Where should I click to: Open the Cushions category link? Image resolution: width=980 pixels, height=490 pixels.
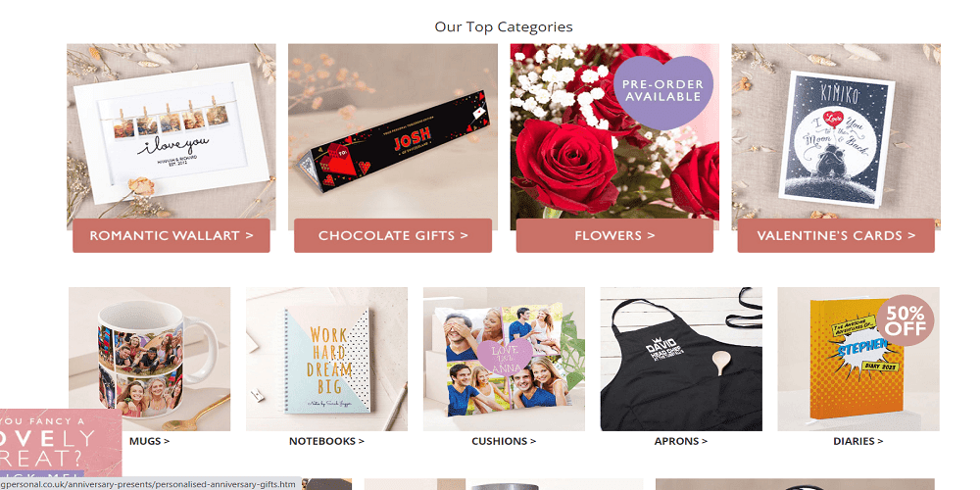504,441
